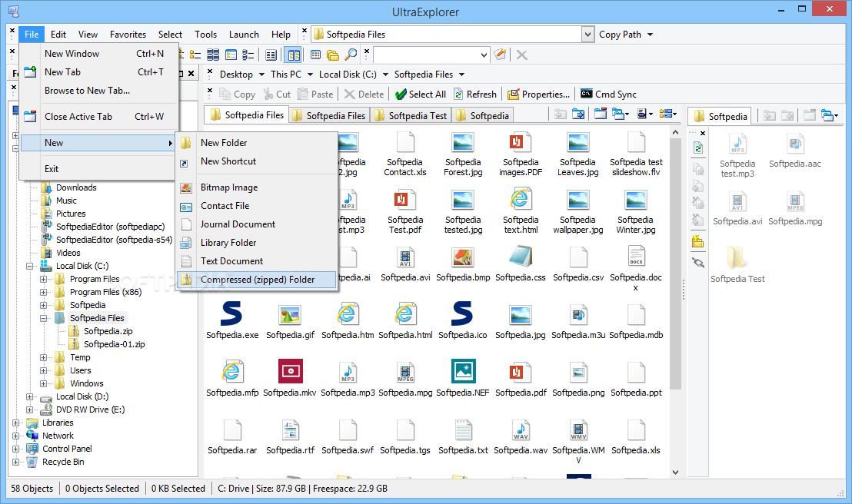Screen dimensions: 852x504
Task: Click the Softpedia tab in the right pane
Action: (x=721, y=116)
